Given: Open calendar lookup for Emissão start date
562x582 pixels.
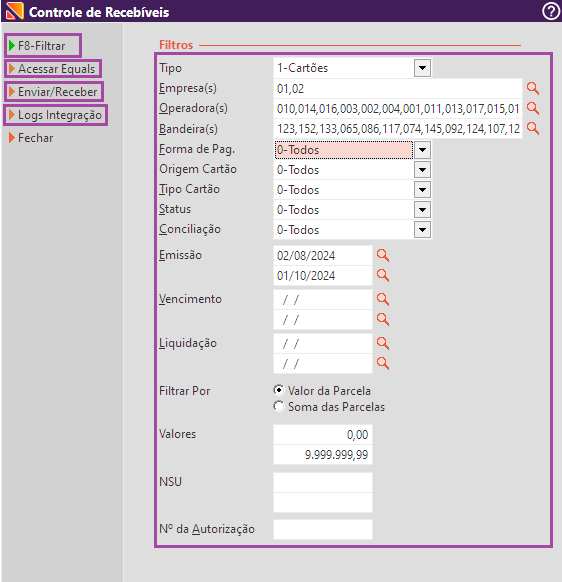Looking at the screenshot, I should click(383, 255).
